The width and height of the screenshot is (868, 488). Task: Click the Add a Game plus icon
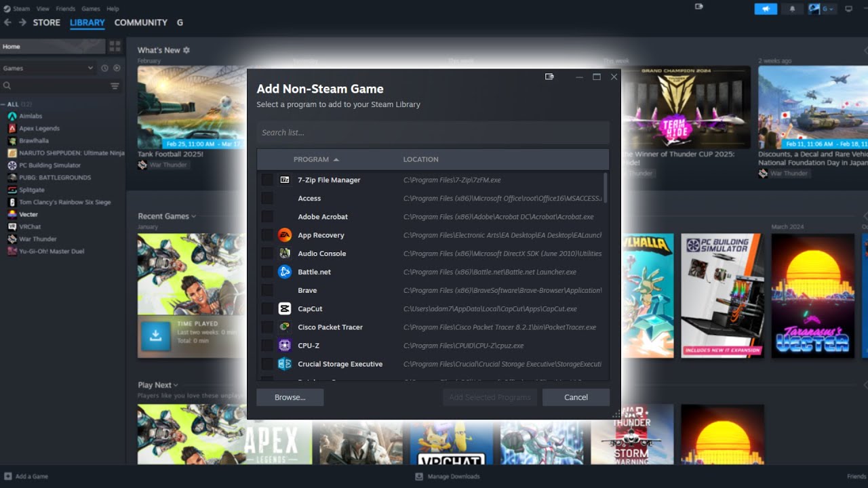7,476
